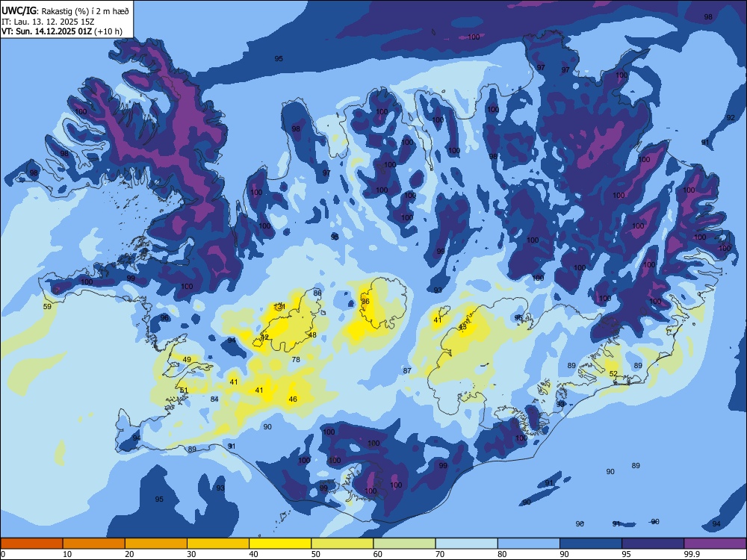Click the 'UWC/IG' title label
The height and width of the screenshot is (560, 747).
19,11
